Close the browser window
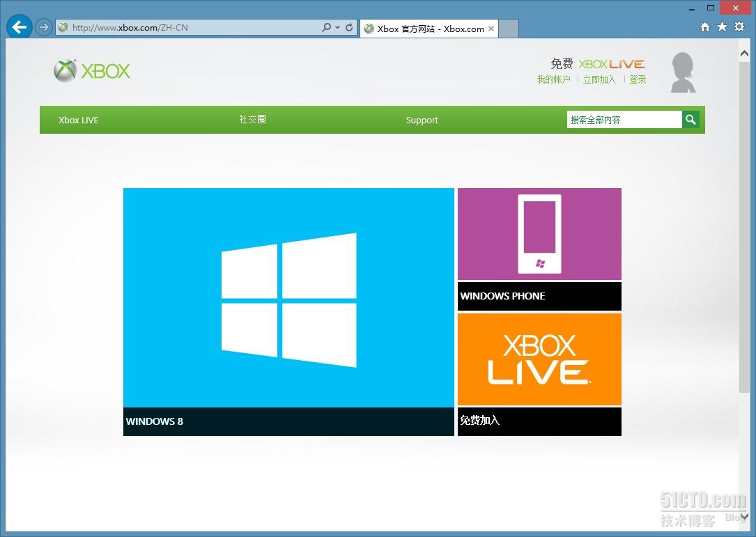This screenshot has width=756, height=537. coord(736,8)
